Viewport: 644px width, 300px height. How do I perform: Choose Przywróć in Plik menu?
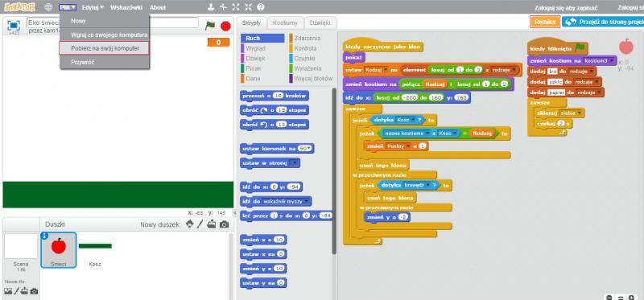point(105,62)
